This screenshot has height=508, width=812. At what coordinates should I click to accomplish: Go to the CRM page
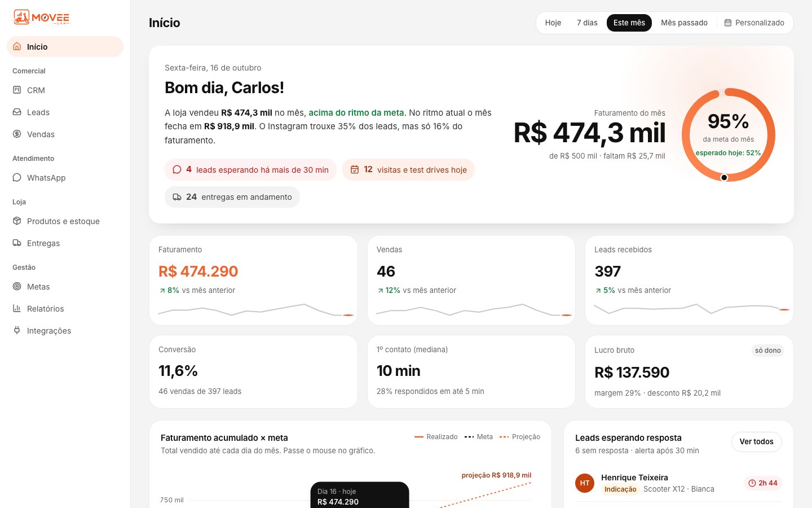[65, 90]
